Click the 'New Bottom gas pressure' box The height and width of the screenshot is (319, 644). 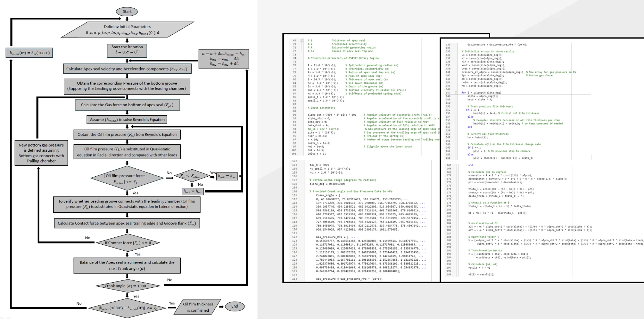coord(41,153)
